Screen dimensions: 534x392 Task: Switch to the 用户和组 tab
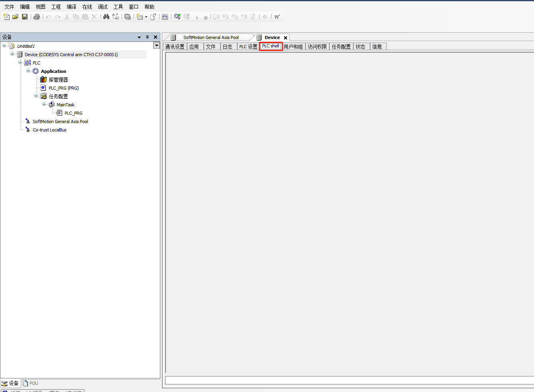coord(294,47)
